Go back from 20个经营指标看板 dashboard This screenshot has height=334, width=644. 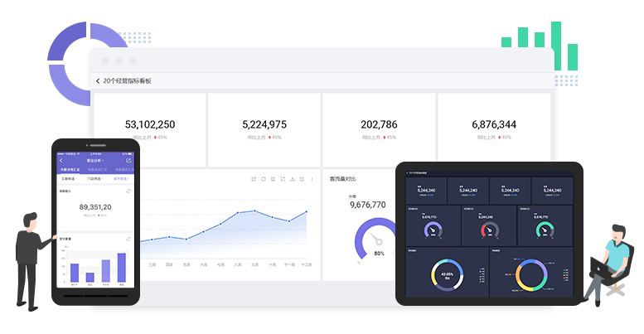click(98, 81)
